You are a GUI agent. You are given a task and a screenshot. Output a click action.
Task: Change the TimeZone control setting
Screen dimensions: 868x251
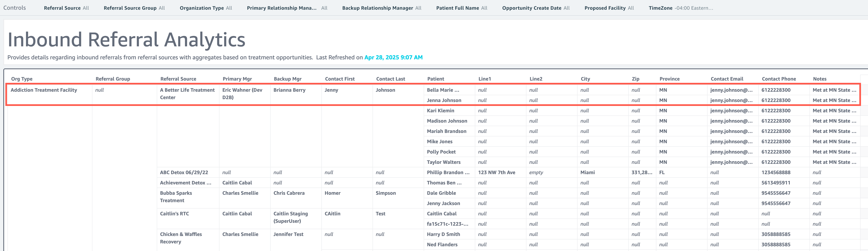point(681,8)
